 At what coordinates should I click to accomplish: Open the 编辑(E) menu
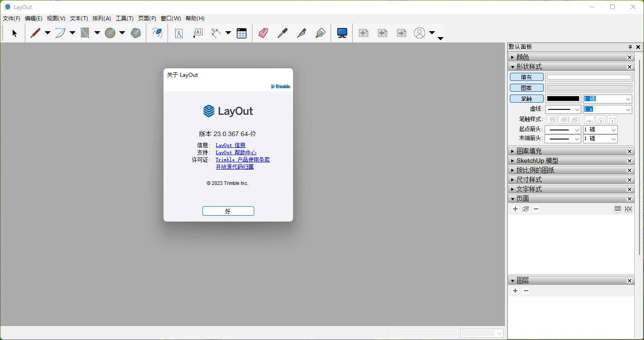click(33, 19)
